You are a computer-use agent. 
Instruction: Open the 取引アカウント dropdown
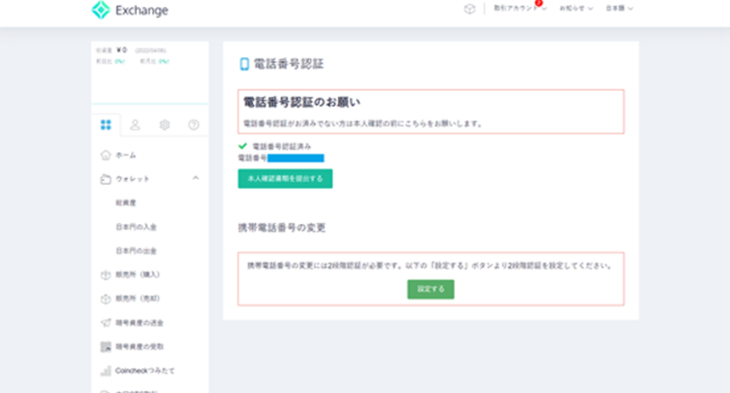point(520,8)
